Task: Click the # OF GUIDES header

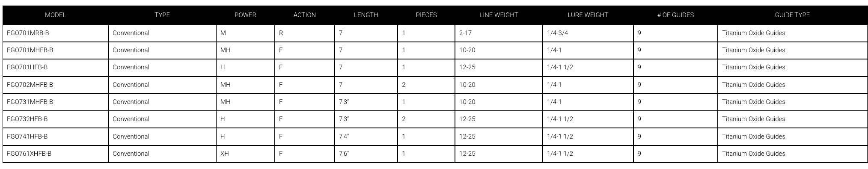Action: point(675,15)
